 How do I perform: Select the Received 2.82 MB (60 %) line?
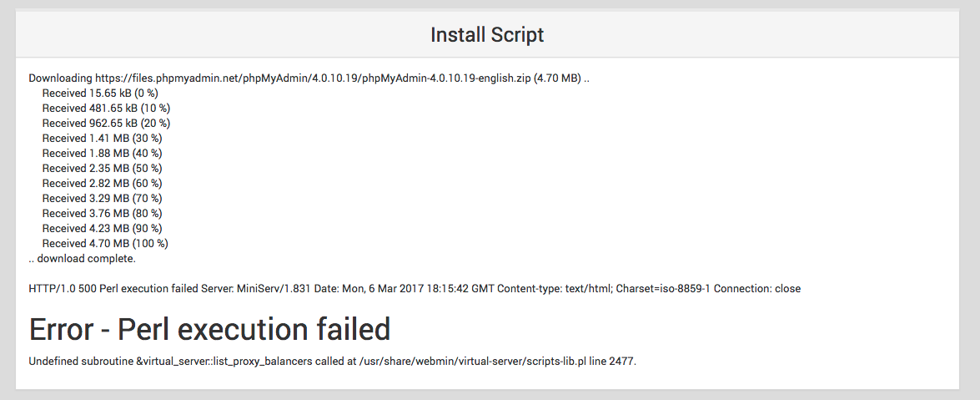pyautogui.click(x=102, y=184)
